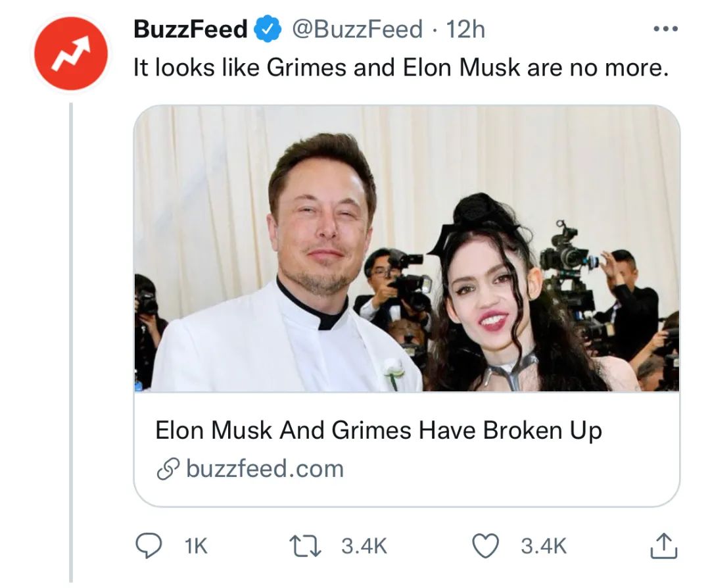Click the tweet text about Grimes
710x588 pixels.
click(400, 68)
